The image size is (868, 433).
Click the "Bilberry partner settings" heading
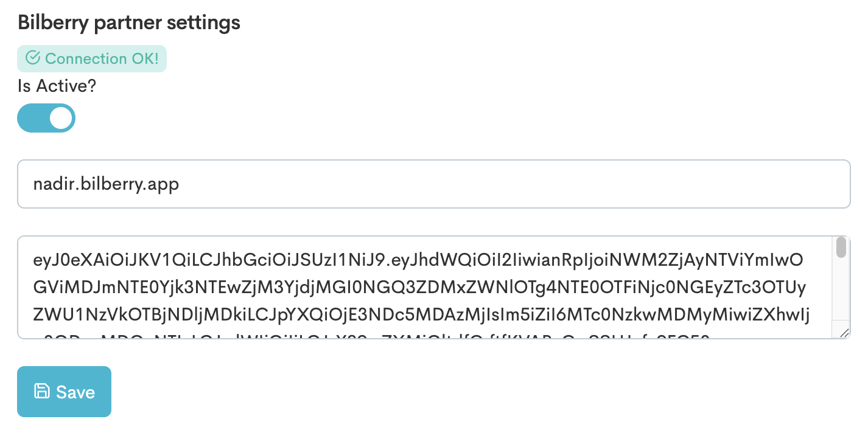[129, 23]
